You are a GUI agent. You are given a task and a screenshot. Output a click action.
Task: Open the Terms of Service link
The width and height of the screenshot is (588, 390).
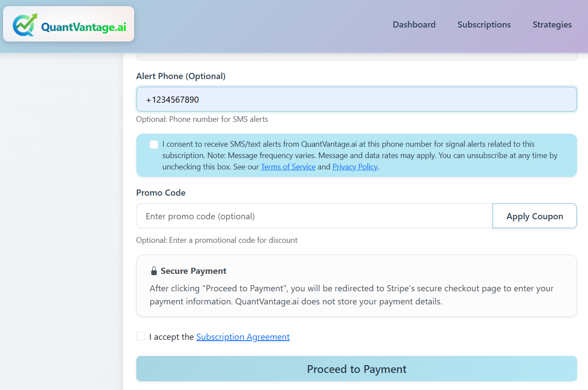pyautogui.click(x=288, y=166)
